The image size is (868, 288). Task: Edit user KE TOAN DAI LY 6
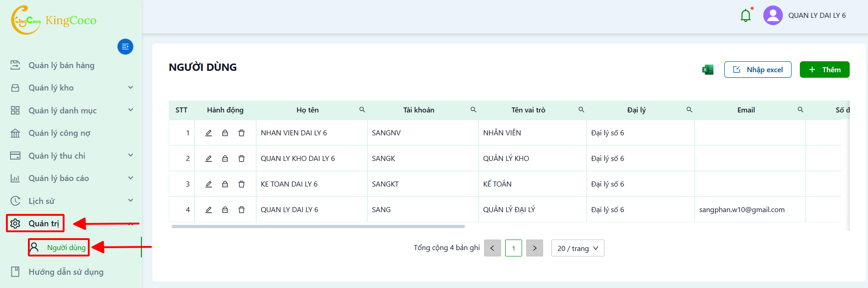pyautogui.click(x=209, y=184)
